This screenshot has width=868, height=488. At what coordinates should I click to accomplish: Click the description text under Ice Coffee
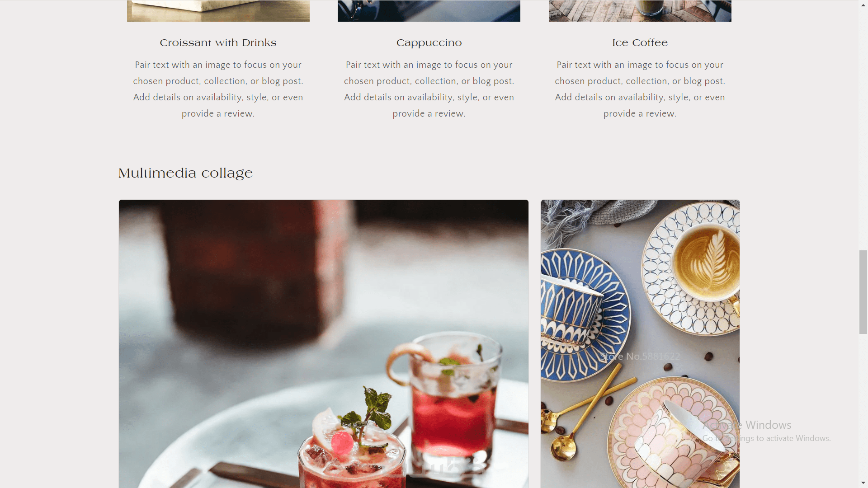640,89
